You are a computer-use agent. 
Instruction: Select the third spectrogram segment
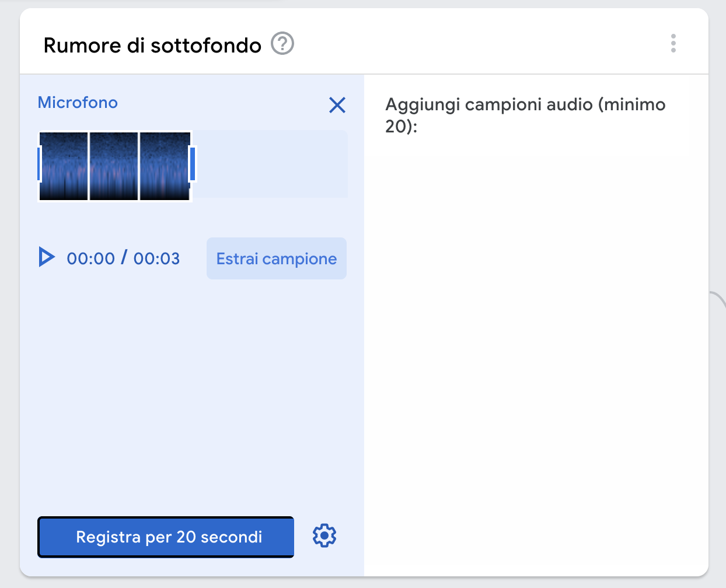165,166
